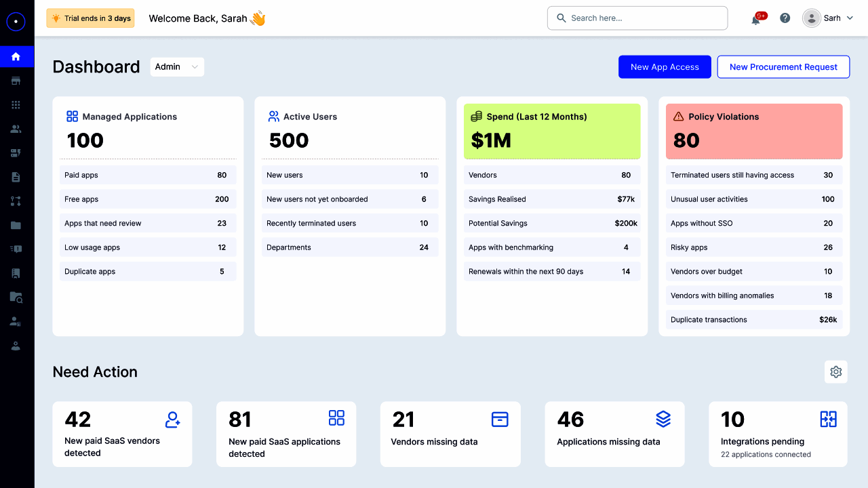Open the Integrations pending card

point(778,434)
